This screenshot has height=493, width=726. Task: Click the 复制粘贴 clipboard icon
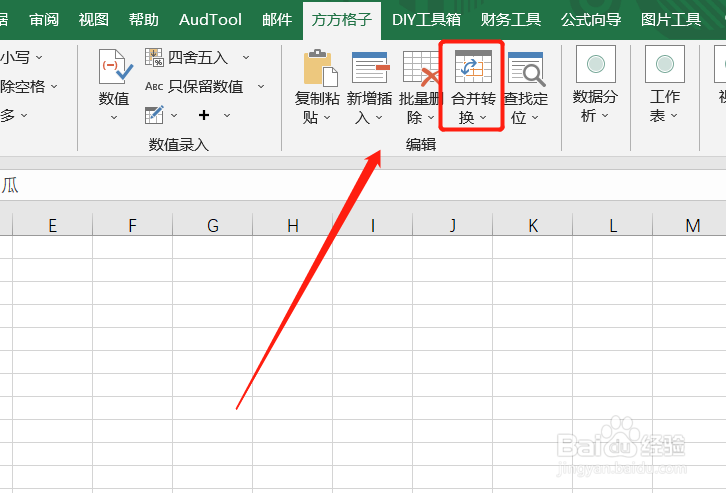pyautogui.click(x=320, y=68)
